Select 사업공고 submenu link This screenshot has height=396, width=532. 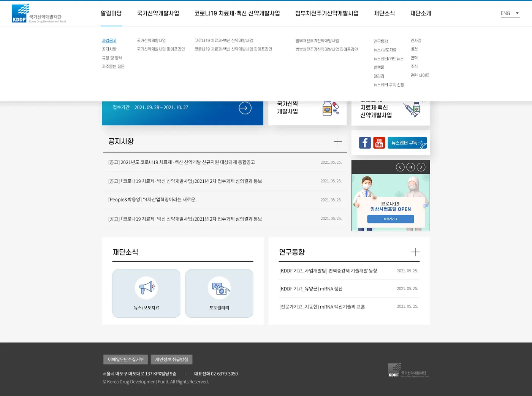point(109,41)
